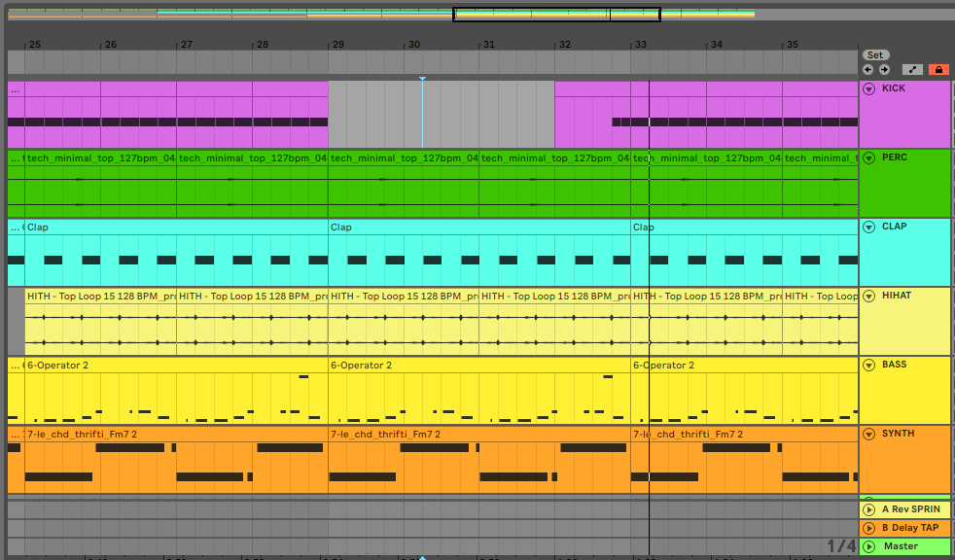The height and width of the screenshot is (560, 955).
Task: Select the A Rev SPRIN return name
Action: click(911, 509)
